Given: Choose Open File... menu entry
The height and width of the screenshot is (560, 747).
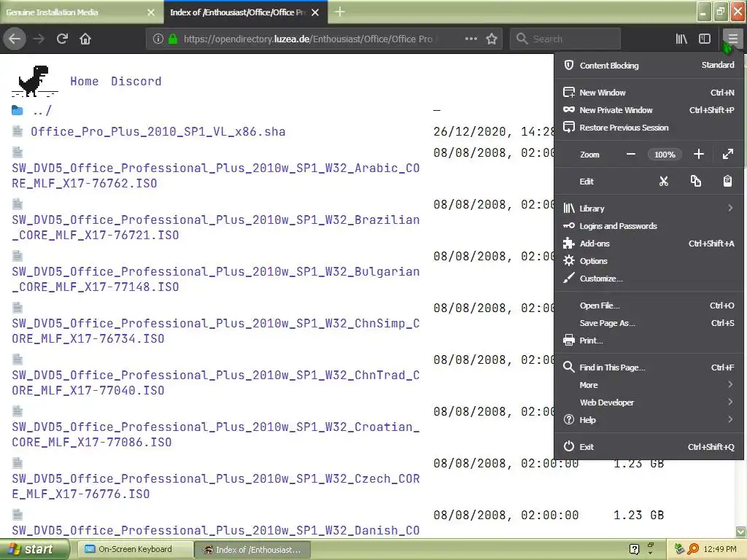Looking at the screenshot, I should (649, 306).
